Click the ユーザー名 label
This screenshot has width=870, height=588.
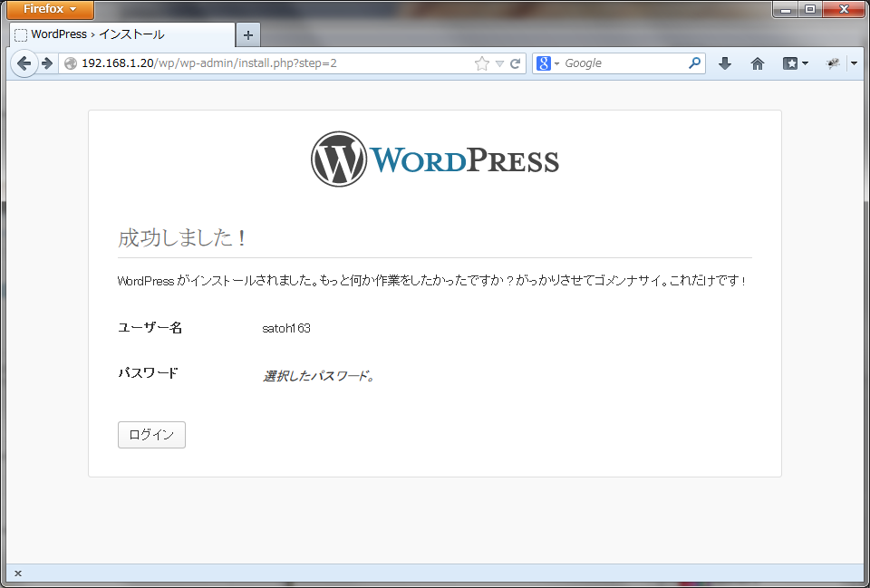pos(150,328)
